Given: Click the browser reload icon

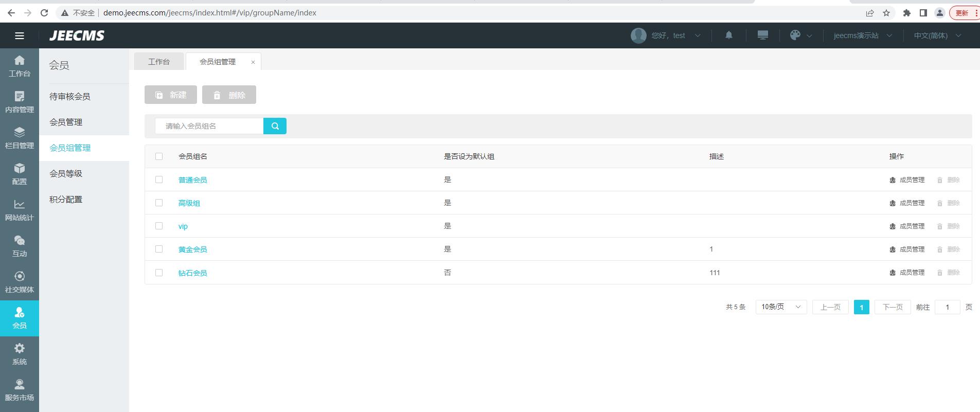Looking at the screenshot, I should point(44,13).
